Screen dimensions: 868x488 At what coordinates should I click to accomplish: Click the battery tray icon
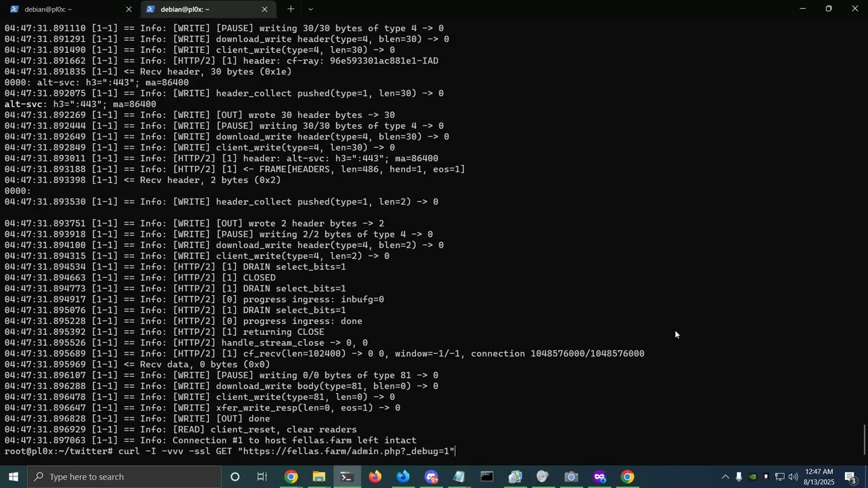766,477
